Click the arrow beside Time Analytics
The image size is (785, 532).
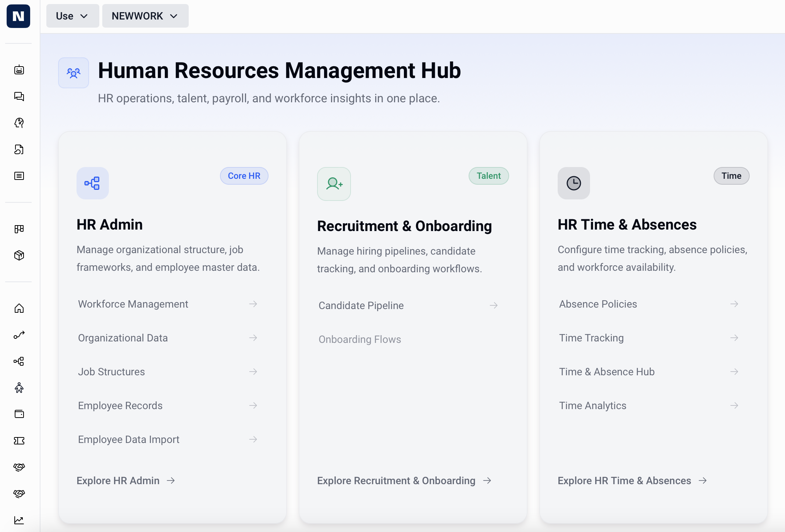pyautogui.click(x=734, y=405)
